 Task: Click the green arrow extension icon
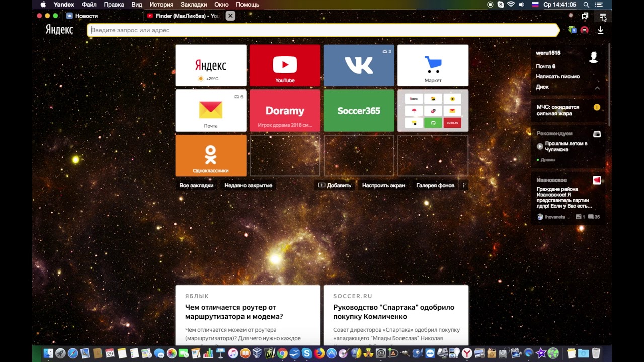click(572, 30)
